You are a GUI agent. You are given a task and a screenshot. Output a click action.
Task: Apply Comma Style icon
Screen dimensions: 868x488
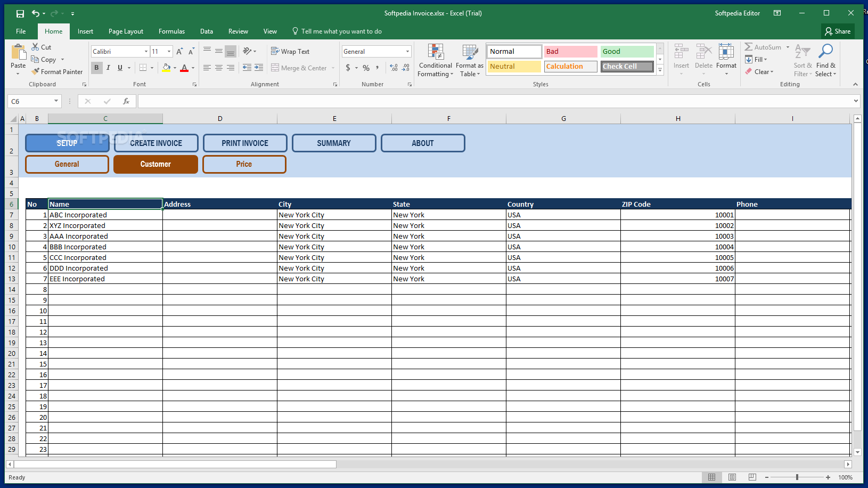click(378, 68)
